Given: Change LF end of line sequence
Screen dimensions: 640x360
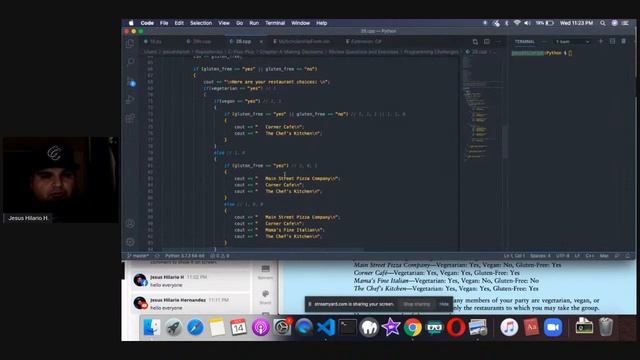Looking at the screenshot, I should pyautogui.click(x=577, y=256).
